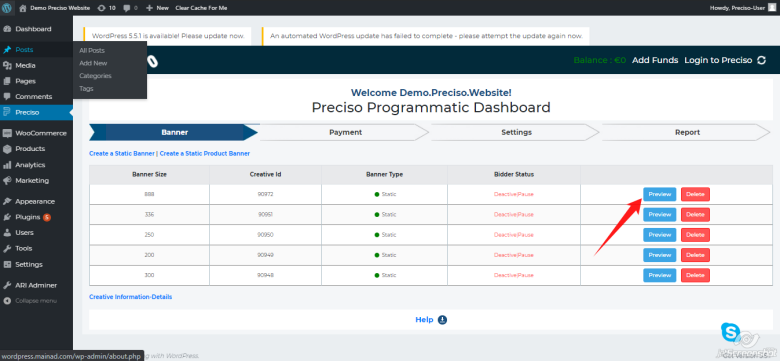This screenshot has height=362, width=780.
Task: Click Login to Preciso
Action: [x=718, y=60]
